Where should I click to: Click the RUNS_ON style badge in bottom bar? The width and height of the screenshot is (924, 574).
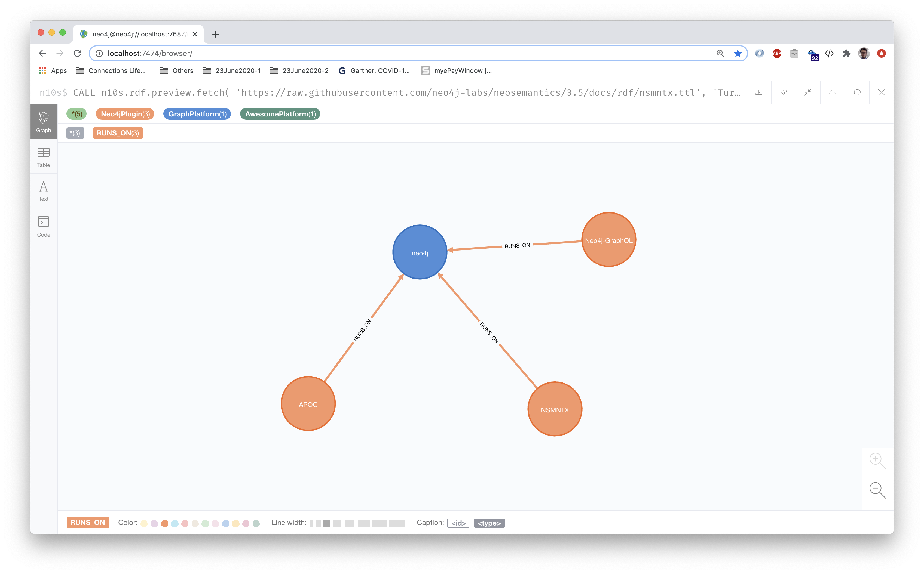pos(88,523)
